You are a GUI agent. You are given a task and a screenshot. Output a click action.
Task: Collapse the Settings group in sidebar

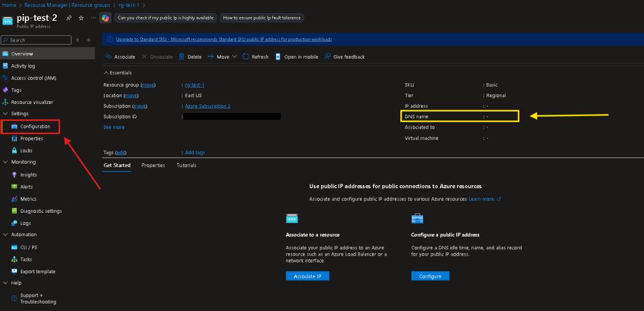(x=6, y=114)
